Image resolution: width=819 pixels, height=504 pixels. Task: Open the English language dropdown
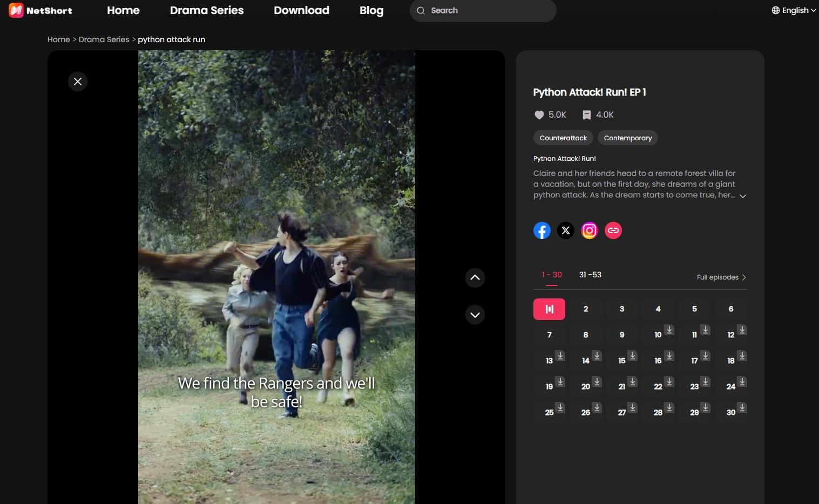point(794,10)
